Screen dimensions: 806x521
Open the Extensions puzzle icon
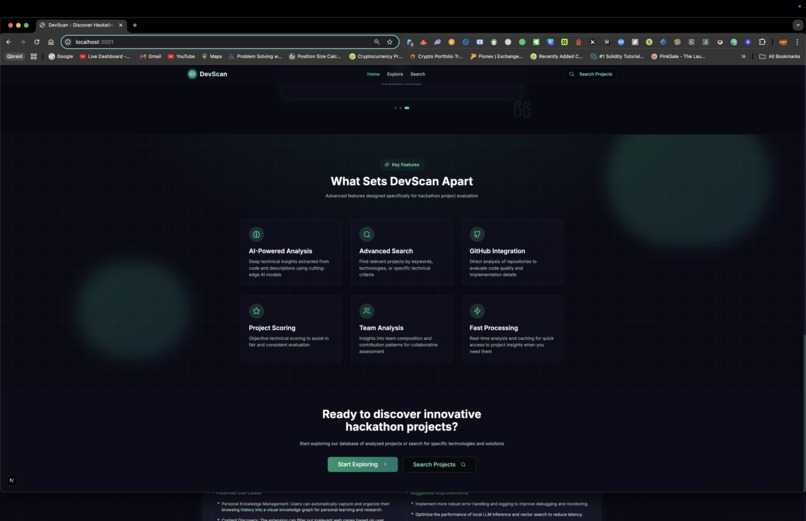[762, 42]
